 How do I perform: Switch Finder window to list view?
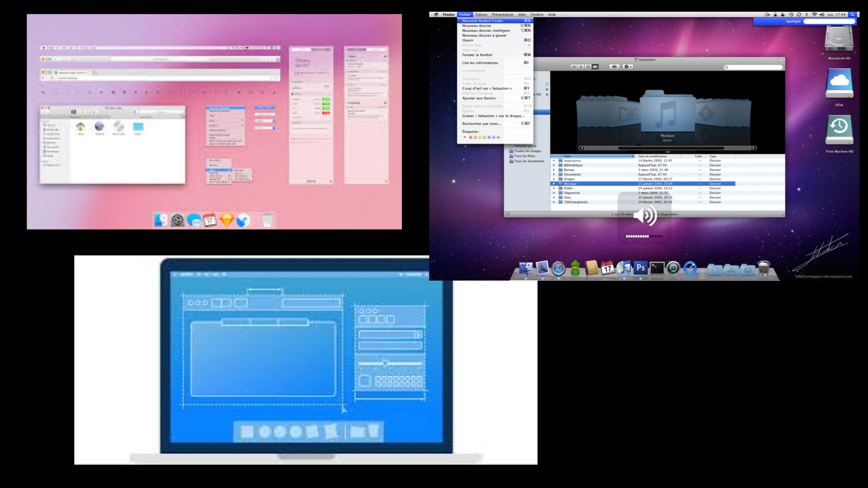(581, 67)
